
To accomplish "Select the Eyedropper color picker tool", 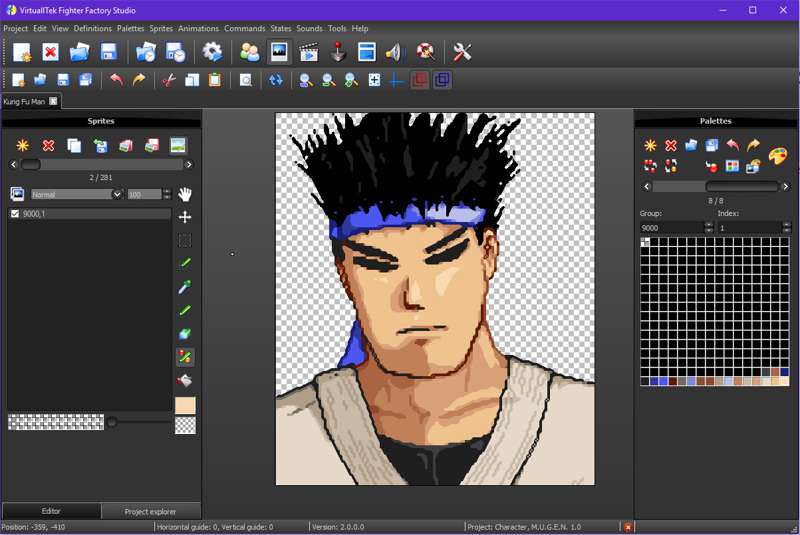I will coord(185,287).
